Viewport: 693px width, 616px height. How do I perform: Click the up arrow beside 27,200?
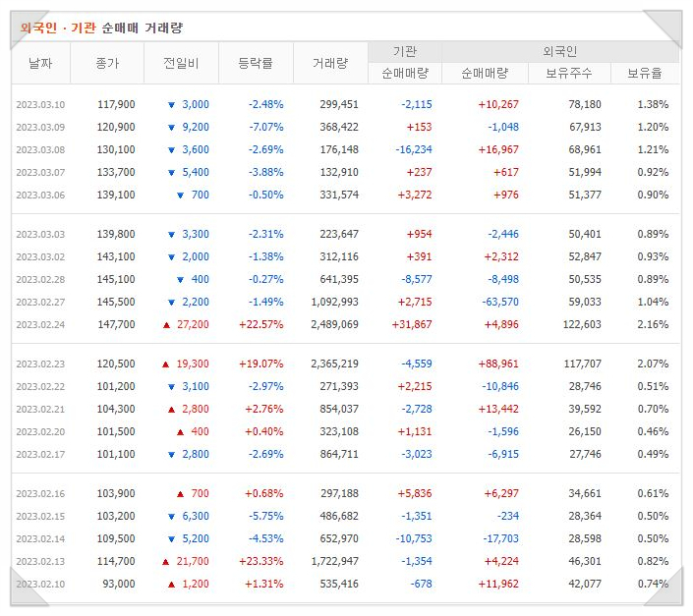(x=167, y=325)
